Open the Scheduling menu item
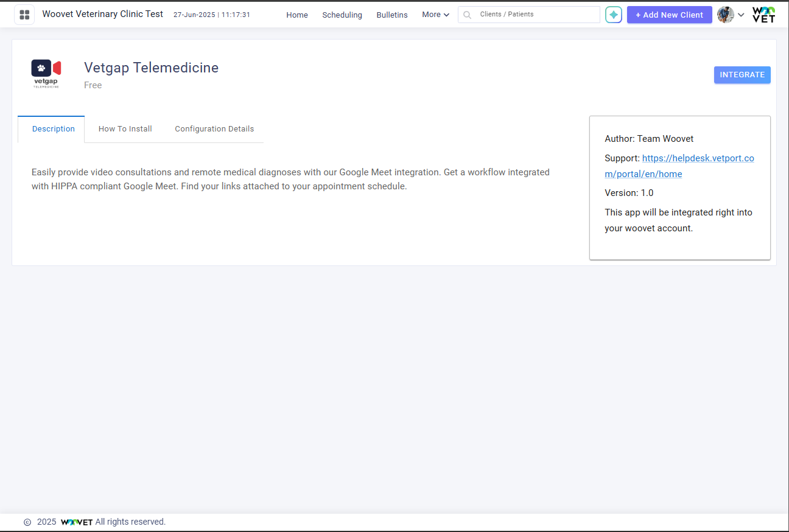 pos(342,15)
